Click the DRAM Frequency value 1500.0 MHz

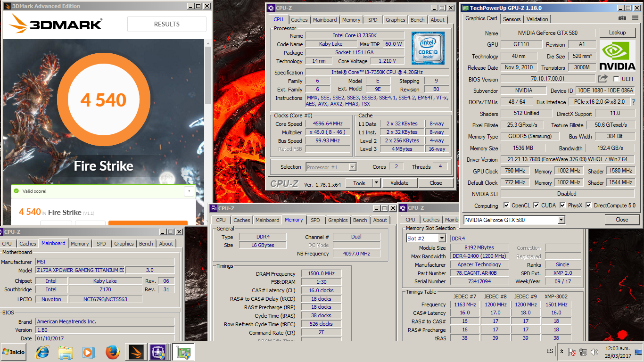pos(321,274)
